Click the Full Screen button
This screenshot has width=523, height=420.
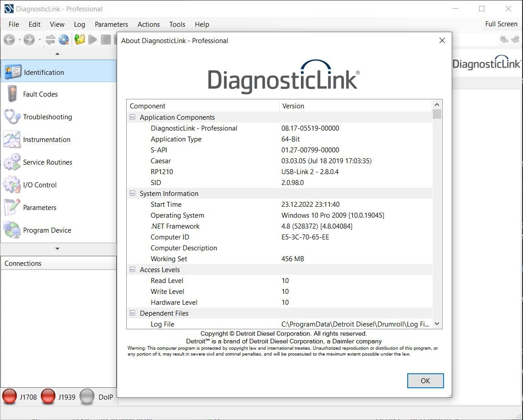[501, 24]
